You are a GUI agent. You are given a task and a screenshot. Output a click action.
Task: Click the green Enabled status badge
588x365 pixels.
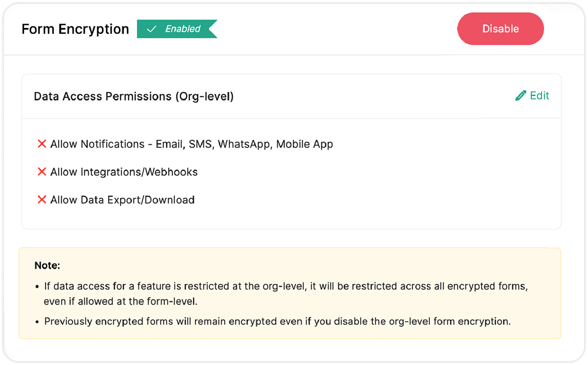(177, 29)
